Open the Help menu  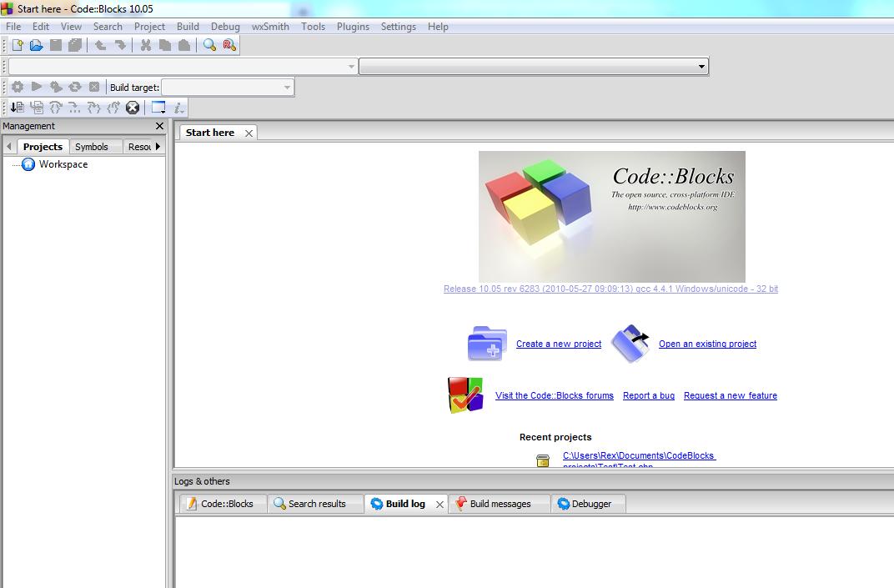click(x=438, y=26)
